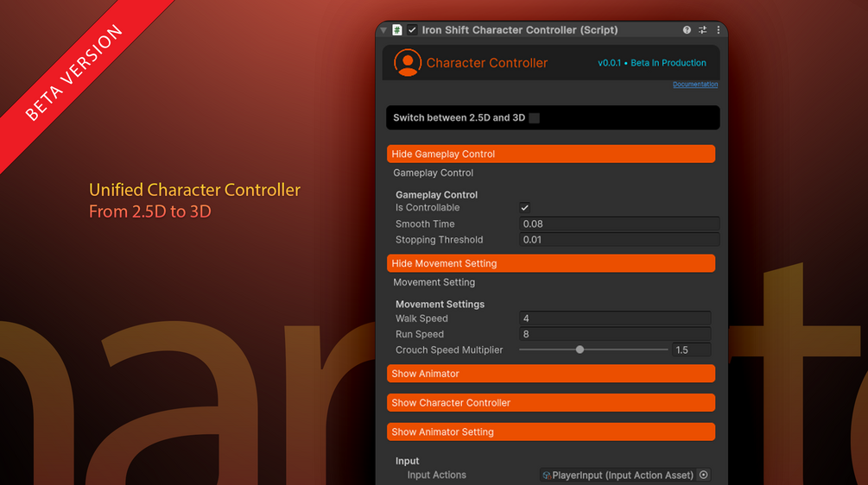This screenshot has width=868, height=485.
Task: Edit the Walk Speed field
Action: 615,318
